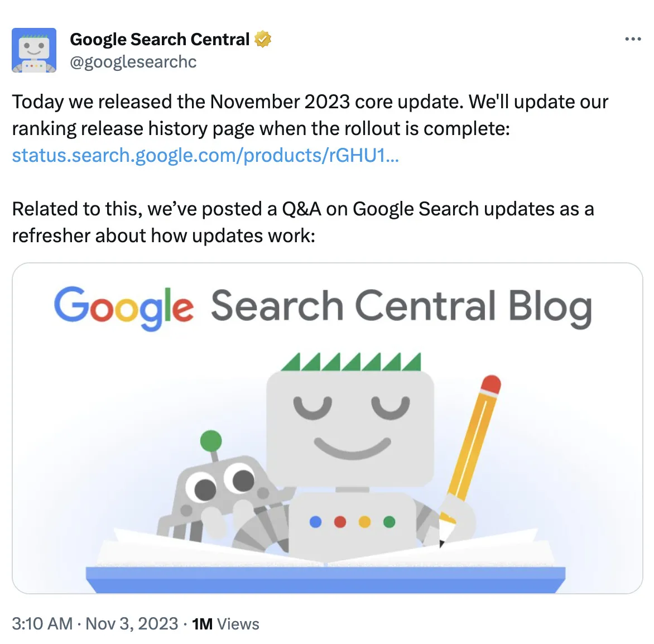This screenshot has width=654, height=644.
Task: Click the open book at the card bottom
Action: (x=326, y=564)
